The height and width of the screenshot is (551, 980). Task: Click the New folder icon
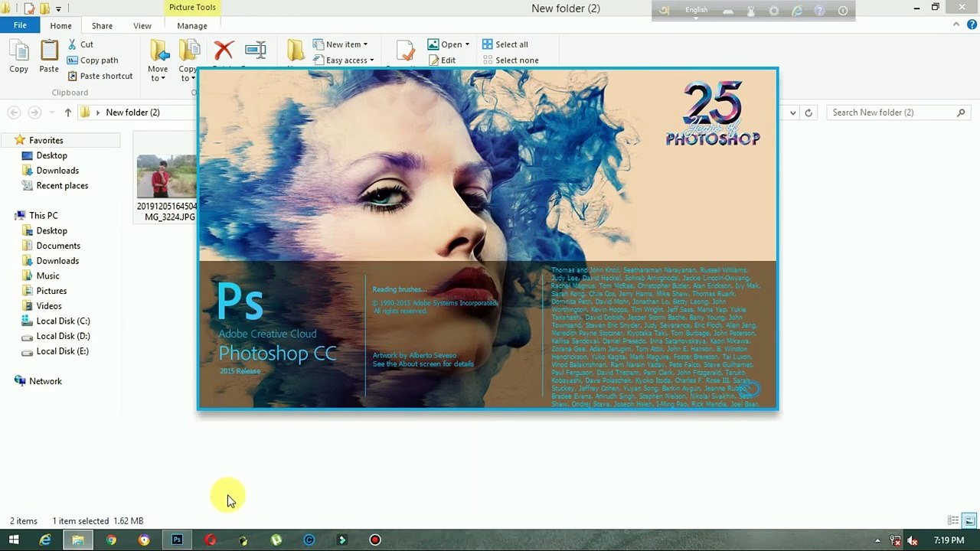296,51
